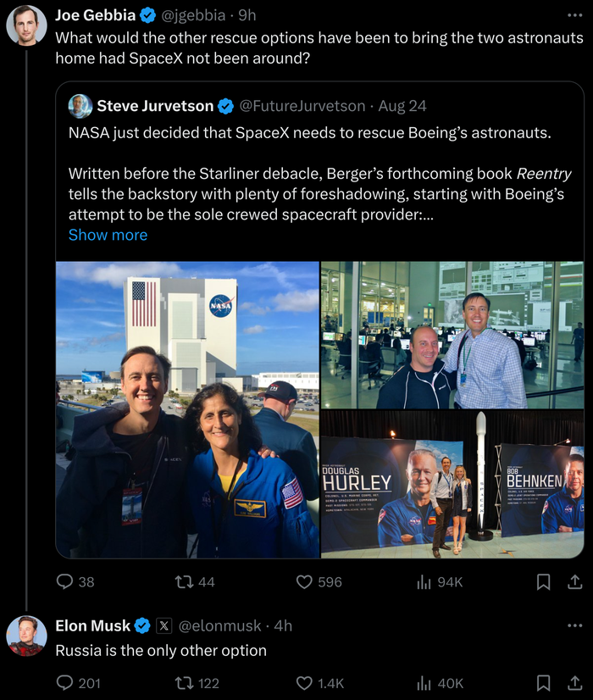The image size is (593, 700).
Task: Open Elon Musk's profile via name
Action: pyautogui.click(x=93, y=625)
